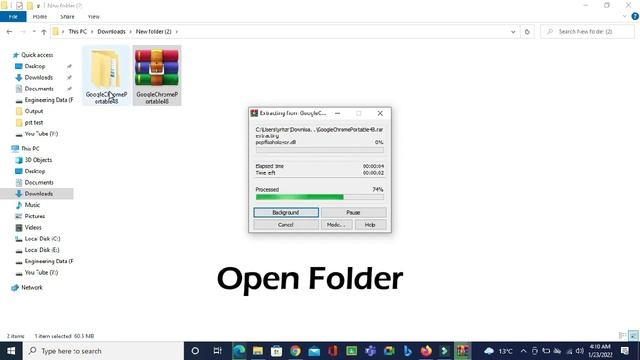Screen dimensions: 640x360
Task: Open the Mail app on taskbar
Action: tap(314, 351)
